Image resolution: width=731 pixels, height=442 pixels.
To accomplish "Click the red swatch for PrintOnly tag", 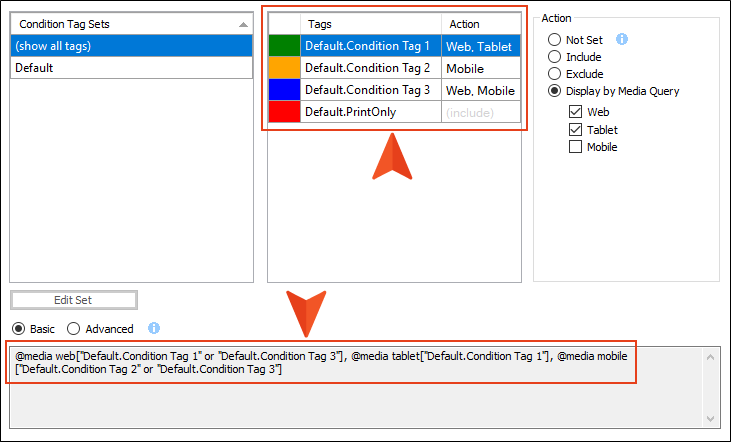I will tap(284, 111).
